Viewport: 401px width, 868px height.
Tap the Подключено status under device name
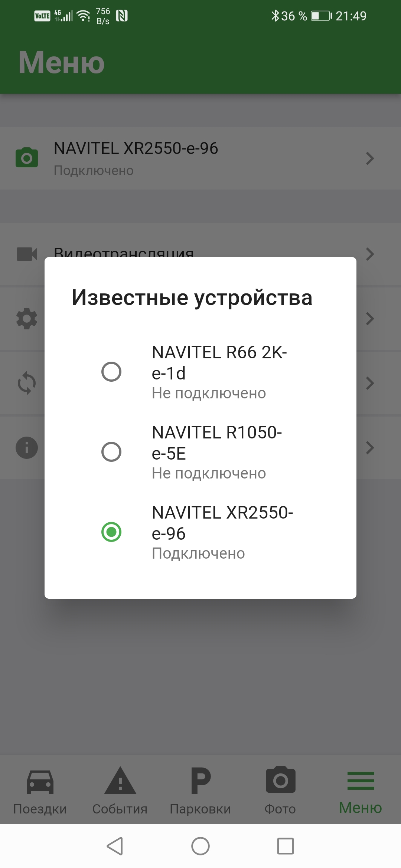pyautogui.click(x=94, y=171)
